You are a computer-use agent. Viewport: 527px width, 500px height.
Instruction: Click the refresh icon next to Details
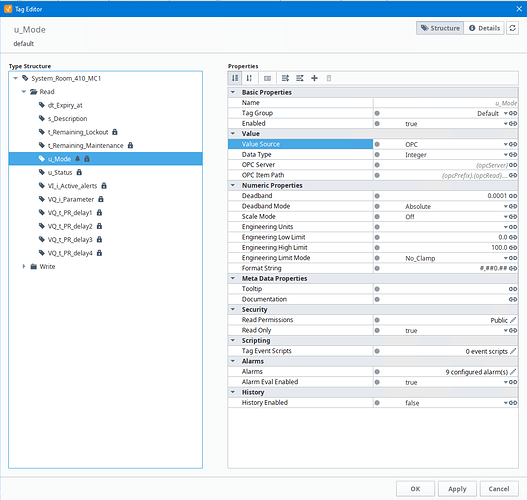click(x=512, y=28)
